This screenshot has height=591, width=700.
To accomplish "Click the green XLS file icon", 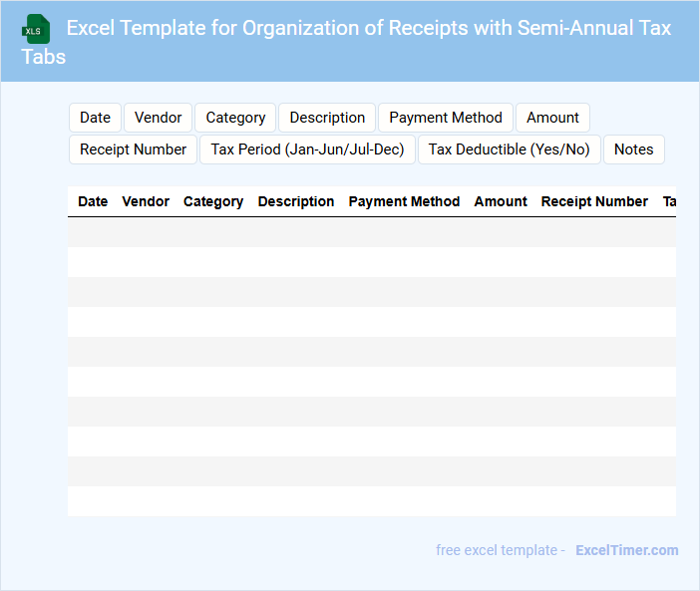I will click(37, 29).
